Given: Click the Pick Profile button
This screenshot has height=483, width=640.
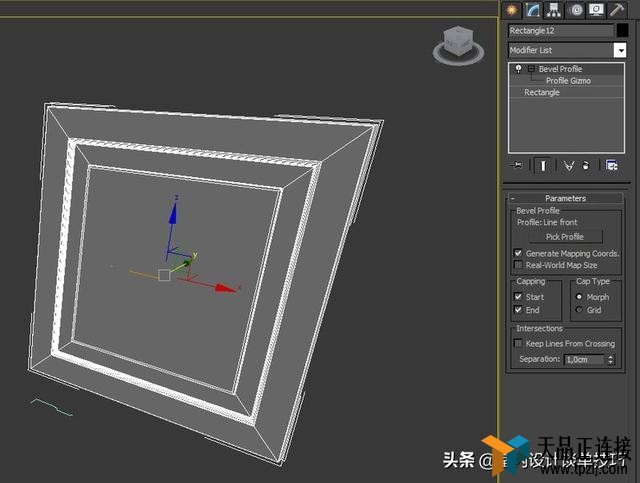Looking at the screenshot, I should click(x=565, y=237).
